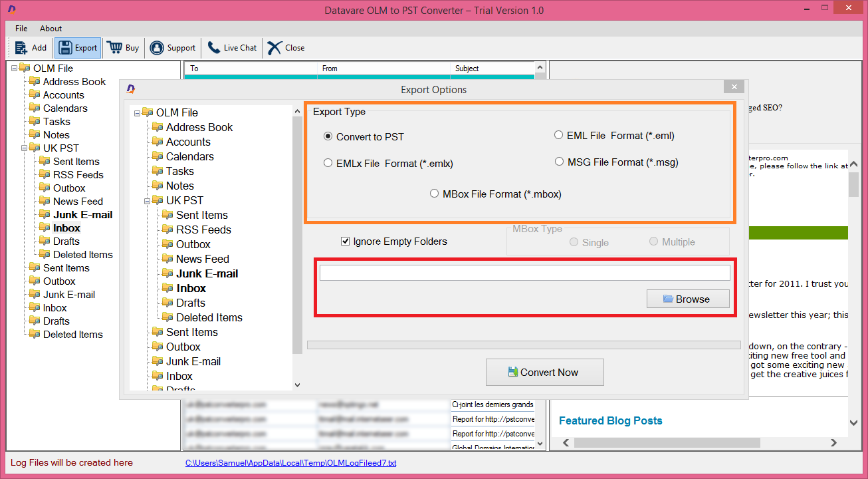Select Tasks folder icon in main window tree
Screen dimensions: 868x479
tap(35, 121)
